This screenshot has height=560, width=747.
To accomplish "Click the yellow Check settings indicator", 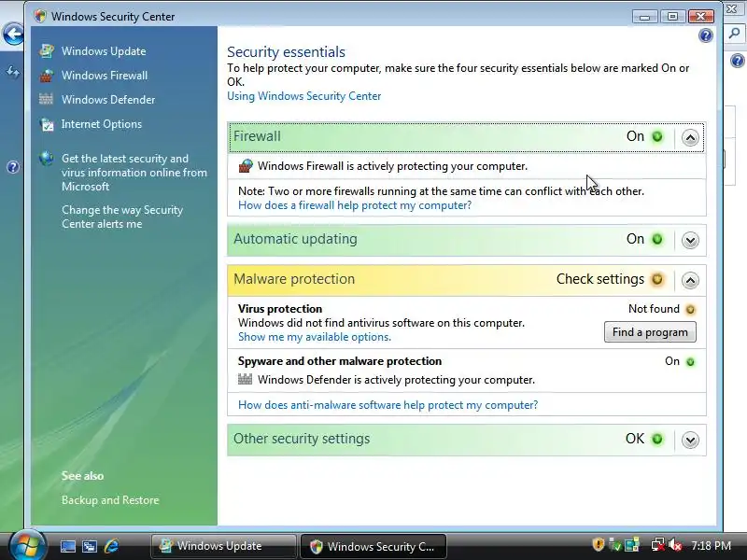I will coord(657,279).
